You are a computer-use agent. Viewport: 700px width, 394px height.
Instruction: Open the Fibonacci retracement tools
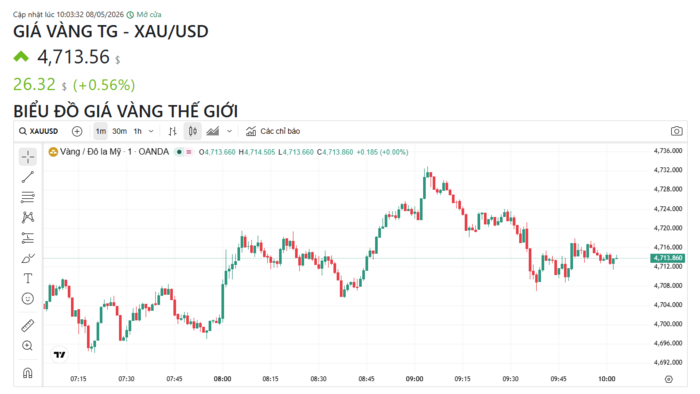[28, 197]
